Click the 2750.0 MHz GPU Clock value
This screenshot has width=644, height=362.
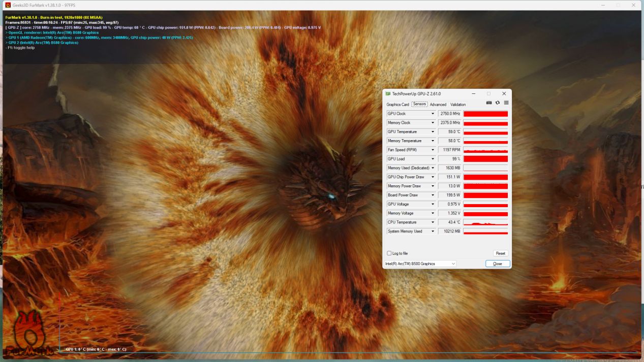click(x=450, y=114)
